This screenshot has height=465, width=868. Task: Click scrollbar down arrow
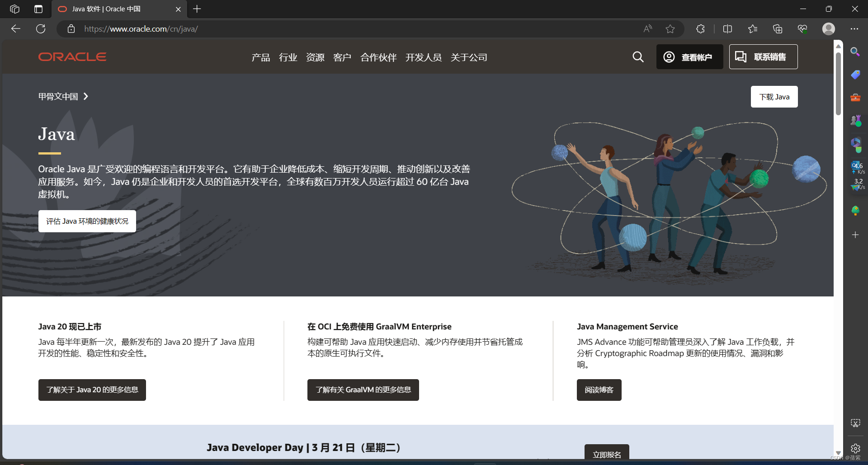click(838, 453)
